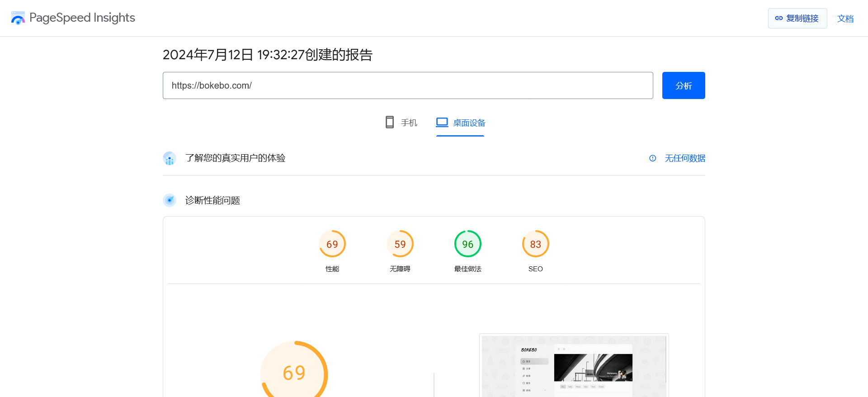
Task: Select the 桌面设备 tab
Action: [x=460, y=123]
